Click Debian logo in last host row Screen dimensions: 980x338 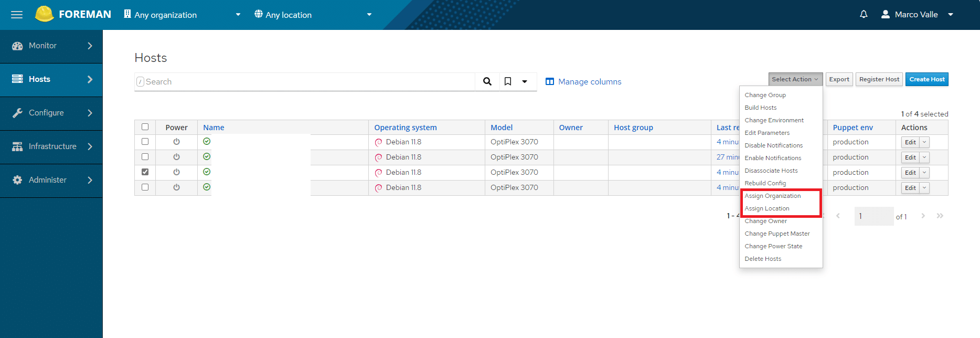pyautogui.click(x=378, y=188)
